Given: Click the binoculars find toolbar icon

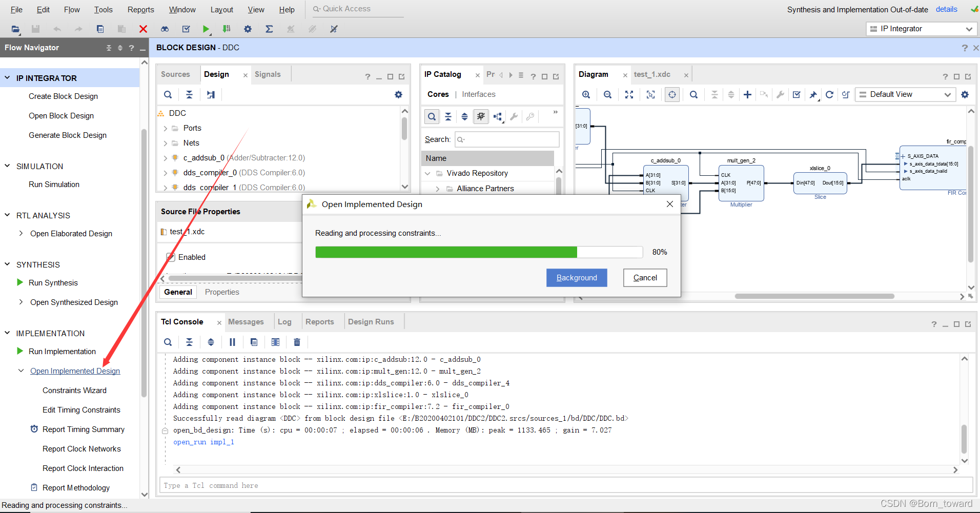Looking at the screenshot, I should point(165,29).
